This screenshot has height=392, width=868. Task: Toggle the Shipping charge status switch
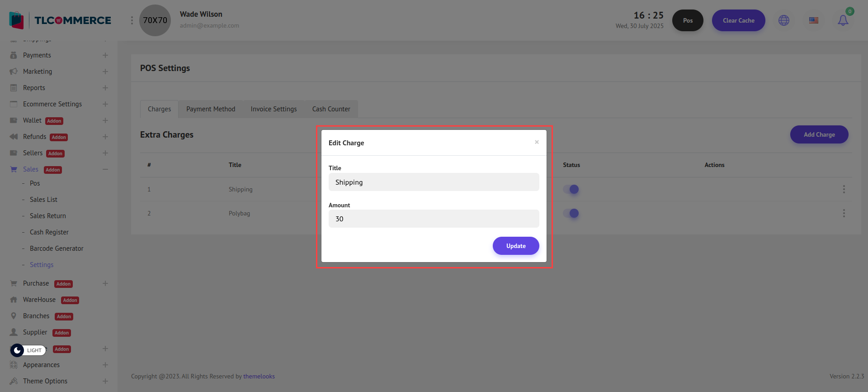click(x=571, y=189)
